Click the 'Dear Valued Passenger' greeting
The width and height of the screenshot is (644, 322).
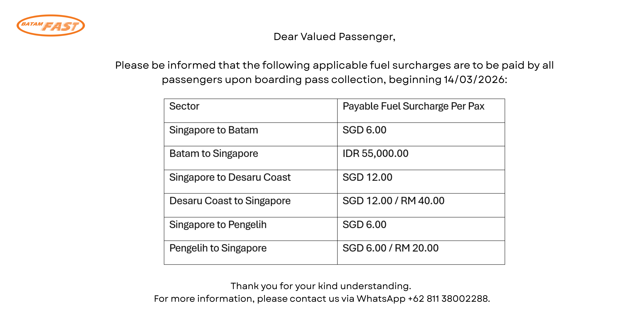pyautogui.click(x=334, y=37)
